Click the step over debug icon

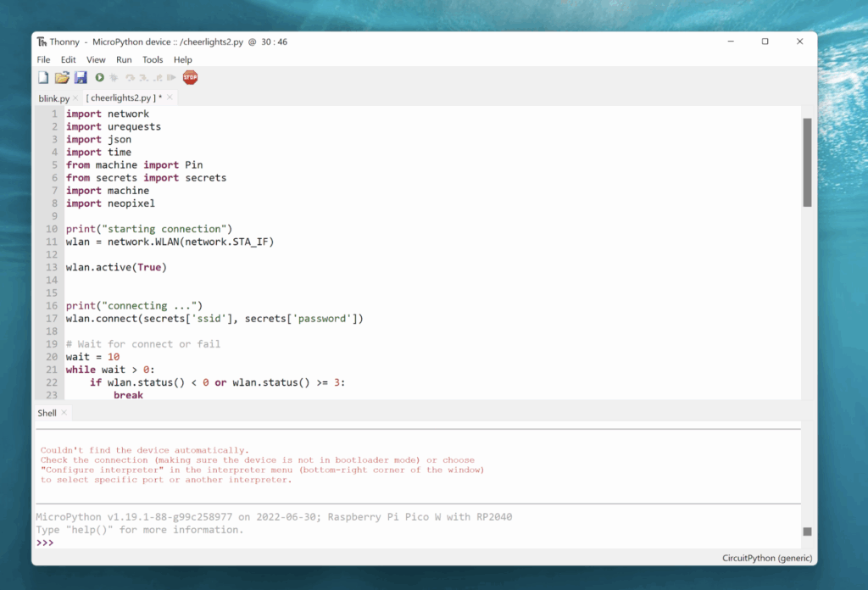tap(130, 78)
